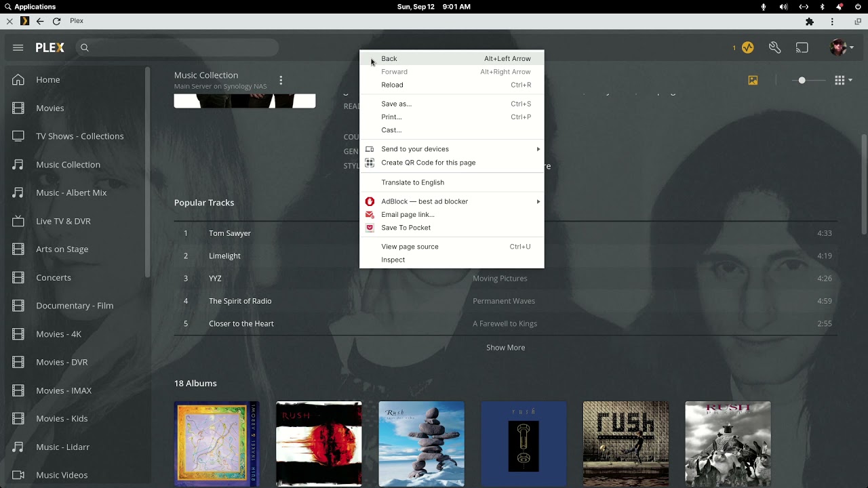Viewport: 868px width, 488px height.
Task: Open Permanent Waves album link
Action: click(x=504, y=301)
